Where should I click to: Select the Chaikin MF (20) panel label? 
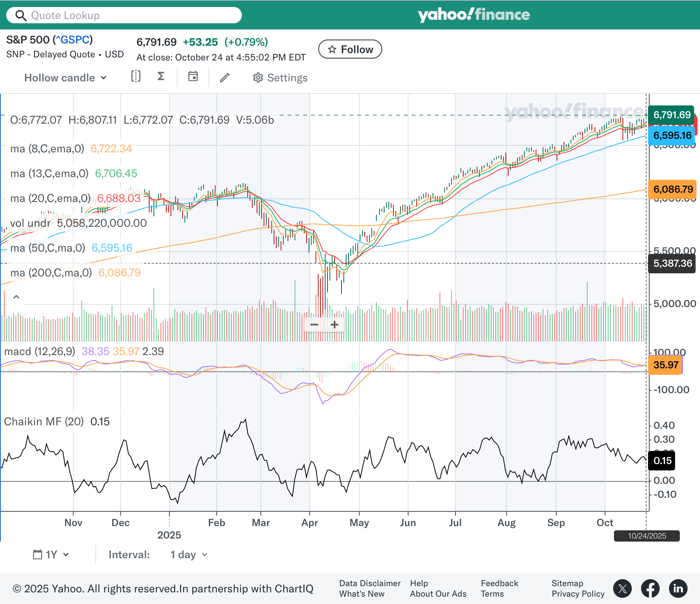click(x=44, y=421)
